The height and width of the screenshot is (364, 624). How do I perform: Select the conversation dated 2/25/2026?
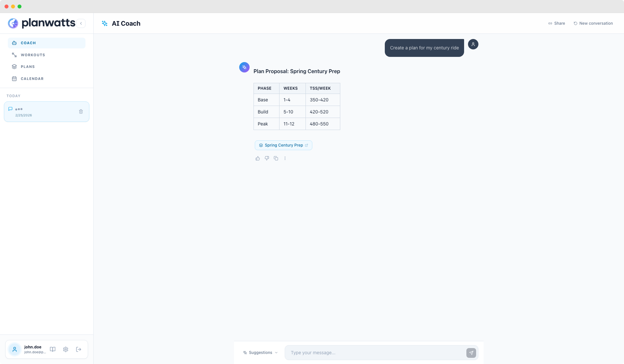coord(46,111)
